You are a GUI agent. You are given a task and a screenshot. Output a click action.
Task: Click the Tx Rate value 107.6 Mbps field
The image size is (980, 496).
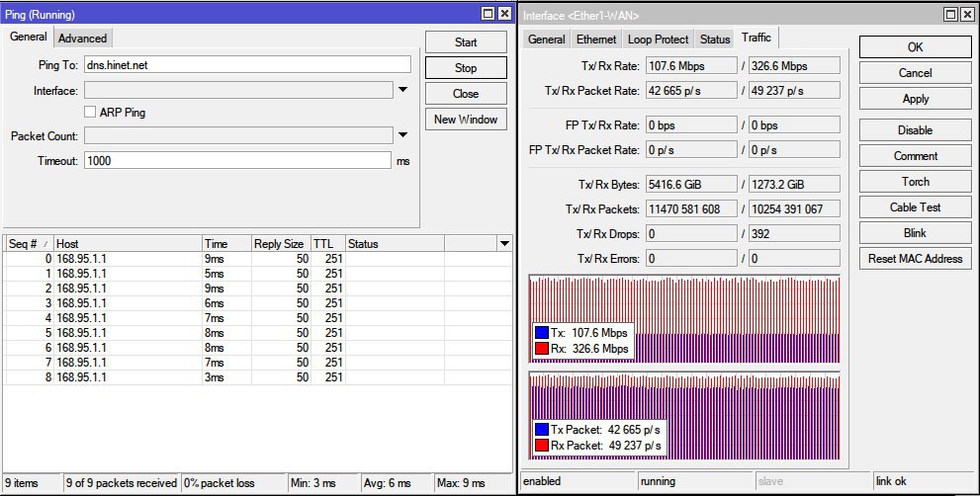[691, 65]
